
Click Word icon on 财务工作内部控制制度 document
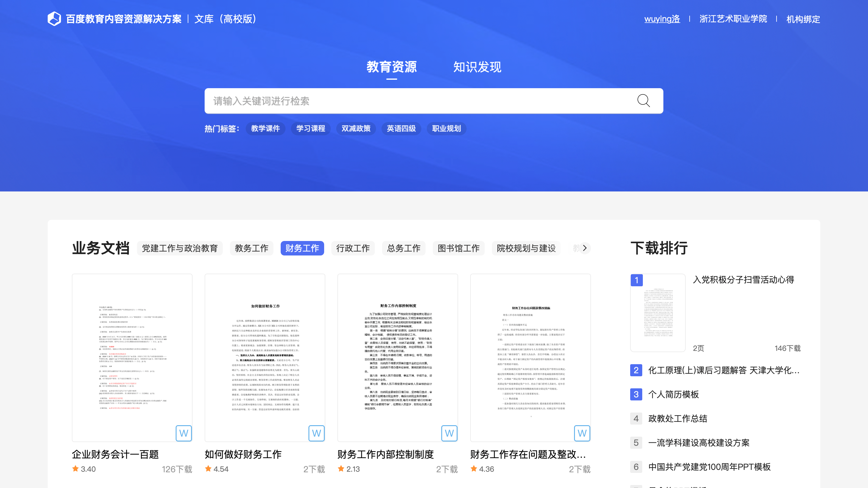click(449, 433)
